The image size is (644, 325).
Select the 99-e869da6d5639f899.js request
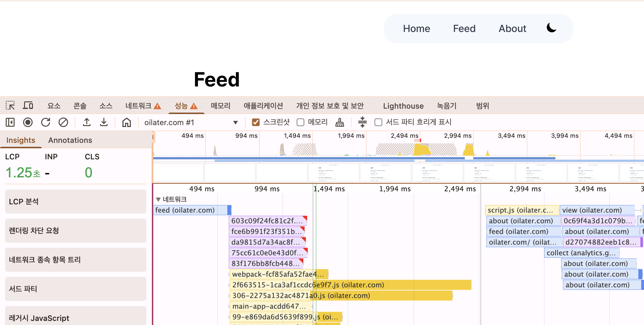[x=286, y=317]
